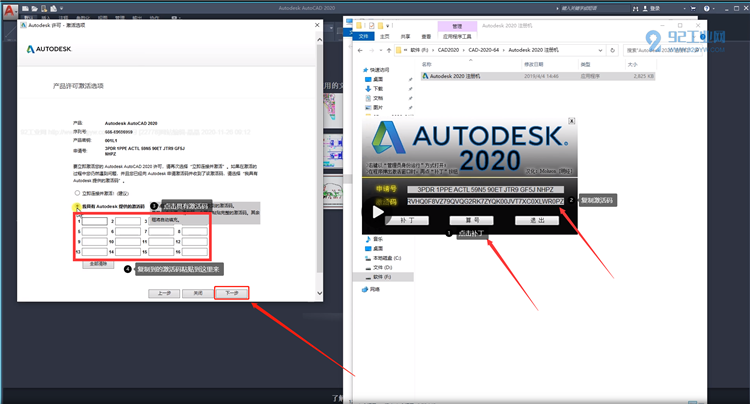
Task: Click CAD2020 in the address breadcrumb
Action: pos(448,50)
